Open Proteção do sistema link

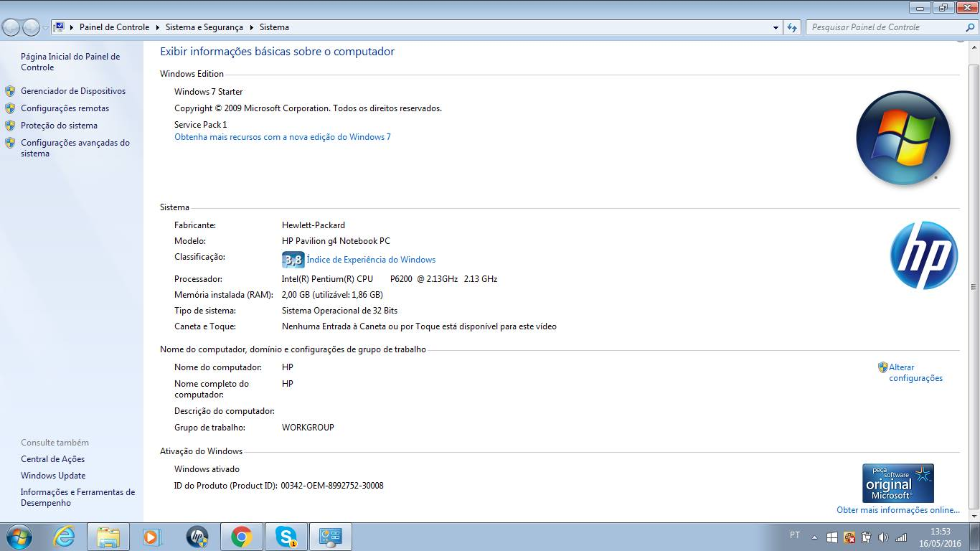click(x=59, y=126)
